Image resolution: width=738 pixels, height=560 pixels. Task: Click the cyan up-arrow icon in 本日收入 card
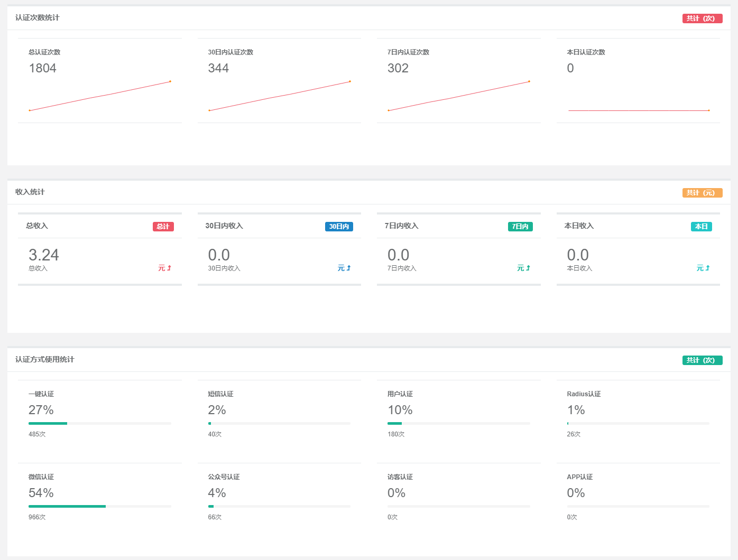pyautogui.click(x=707, y=268)
